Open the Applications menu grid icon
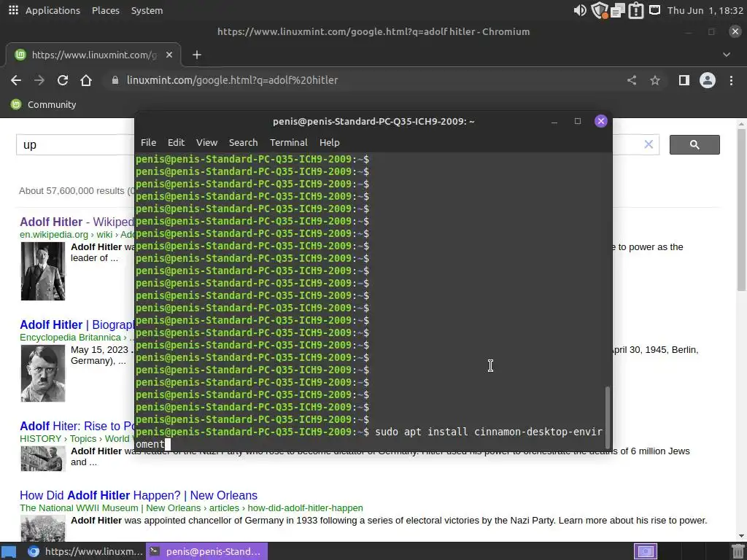The width and height of the screenshot is (747, 560). 13,10
